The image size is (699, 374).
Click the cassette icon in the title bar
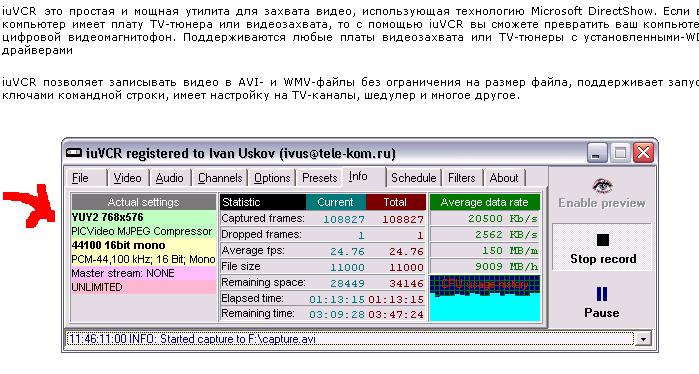pyautogui.click(x=74, y=153)
